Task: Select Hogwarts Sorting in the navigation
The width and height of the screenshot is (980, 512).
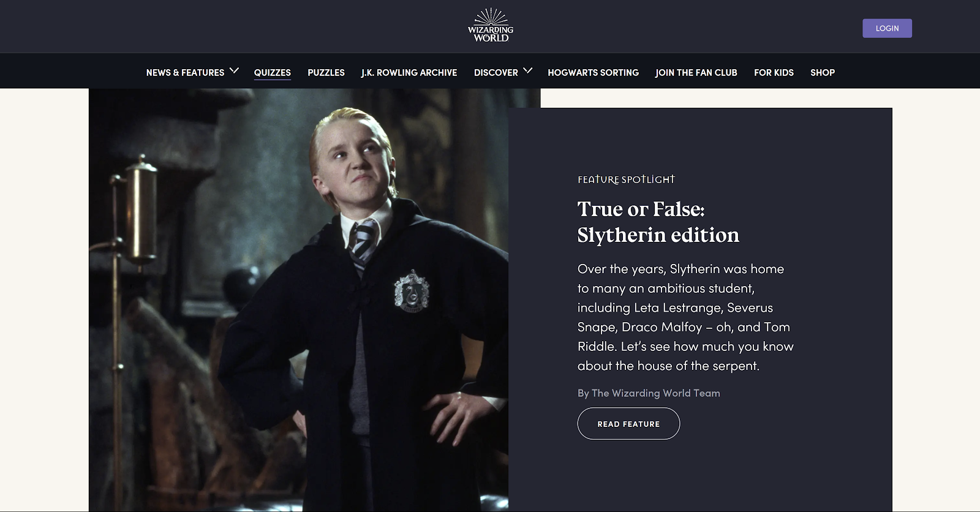Action: click(593, 72)
